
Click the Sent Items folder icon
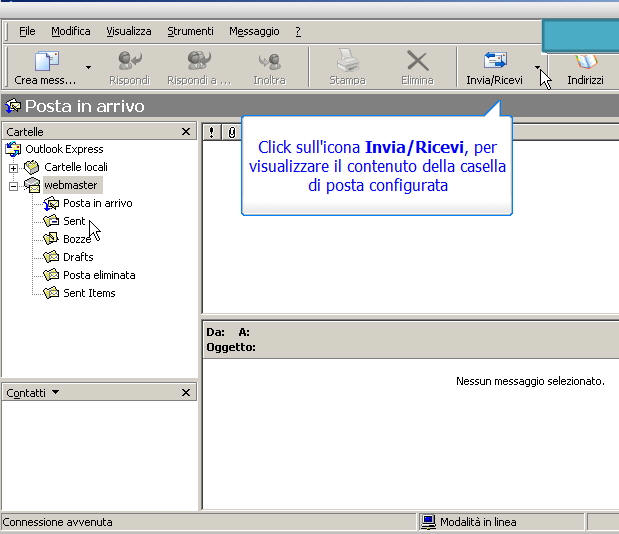pyautogui.click(x=51, y=293)
